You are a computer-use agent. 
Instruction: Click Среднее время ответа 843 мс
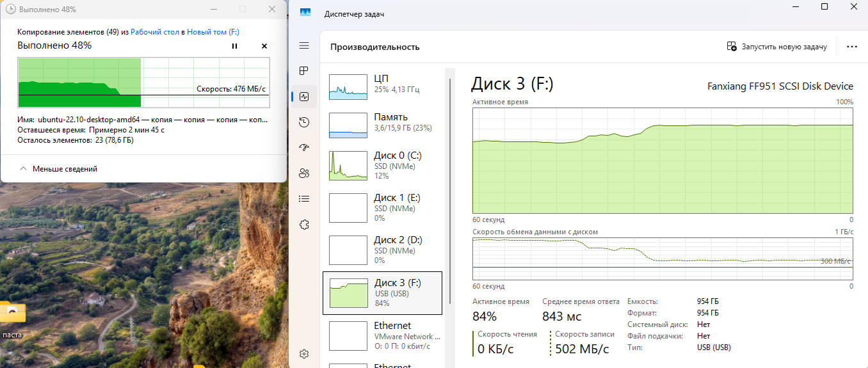pyautogui.click(x=562, y=316)
